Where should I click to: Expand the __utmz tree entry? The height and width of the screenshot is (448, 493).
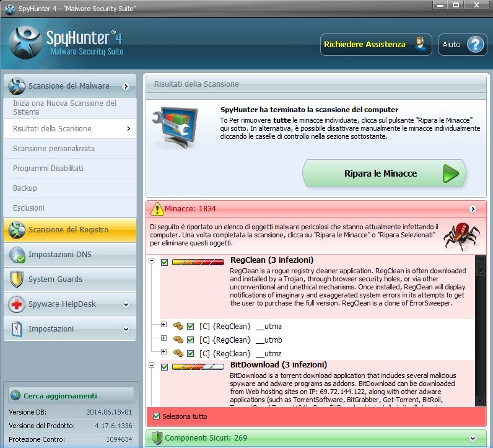(164, 351)
